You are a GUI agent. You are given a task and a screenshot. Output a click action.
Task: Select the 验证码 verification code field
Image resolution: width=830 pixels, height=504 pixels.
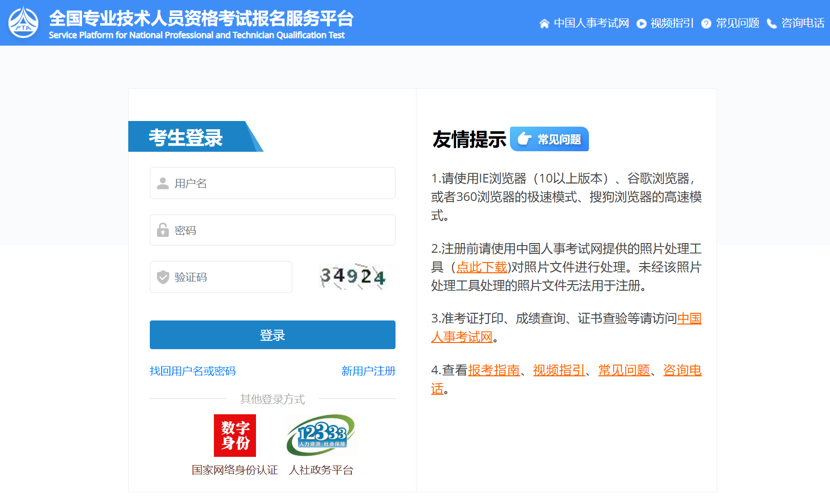point(221,277)
